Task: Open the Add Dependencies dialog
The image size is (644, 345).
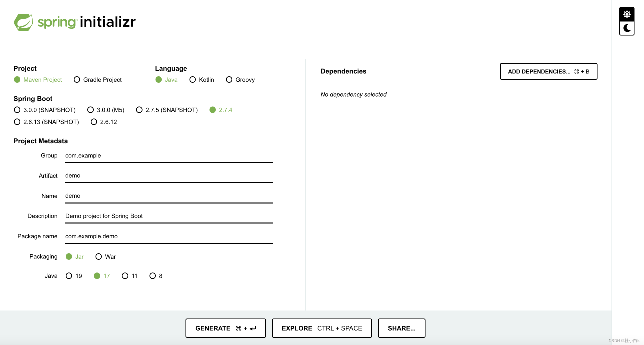Action: [x=548, y=71]
